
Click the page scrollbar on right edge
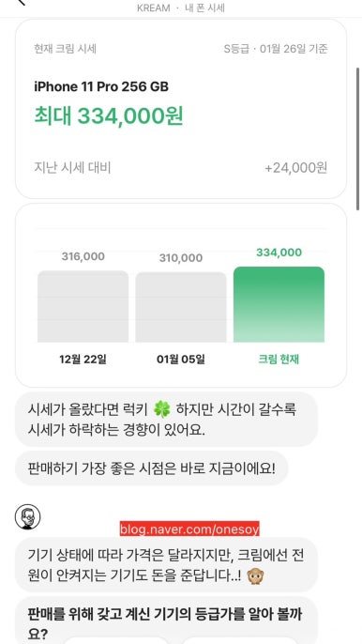coord(357,139)
